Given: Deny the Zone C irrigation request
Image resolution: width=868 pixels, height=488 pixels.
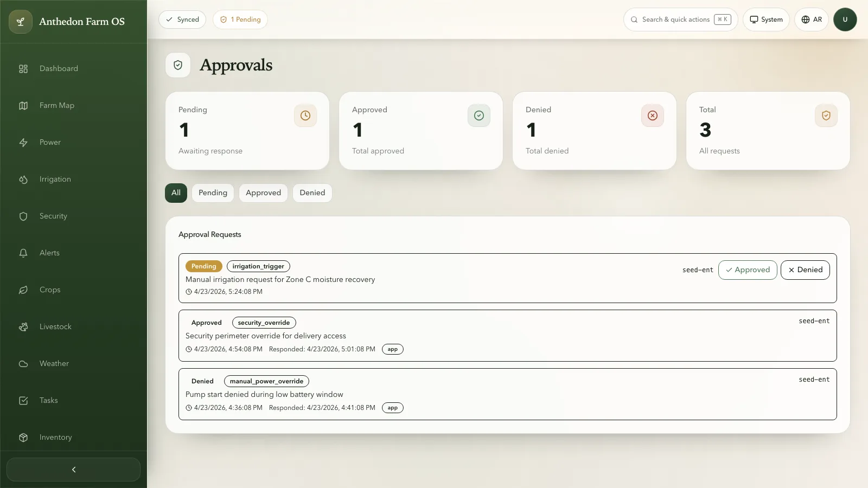Looking at the screenshot, I should click(x=805, y=270).
